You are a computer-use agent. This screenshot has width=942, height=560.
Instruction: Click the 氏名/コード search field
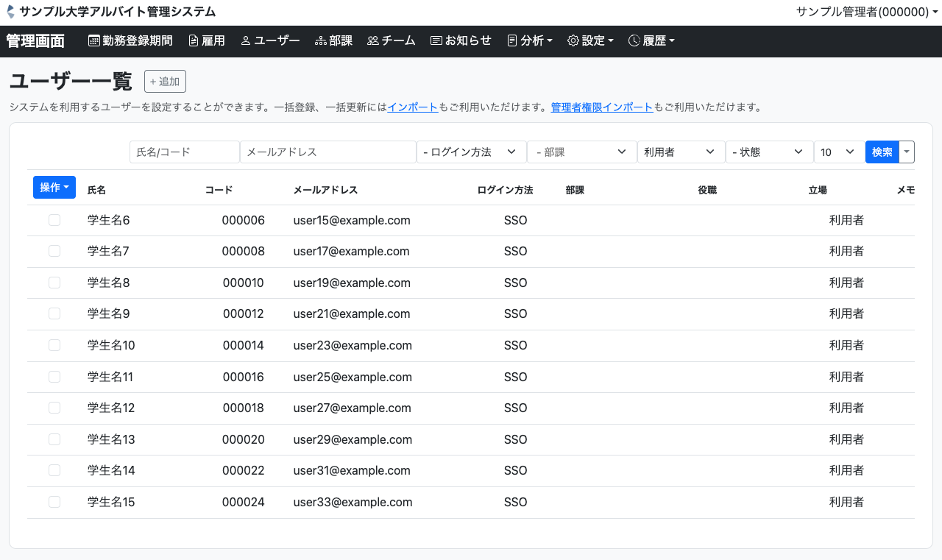coord(185,152)
